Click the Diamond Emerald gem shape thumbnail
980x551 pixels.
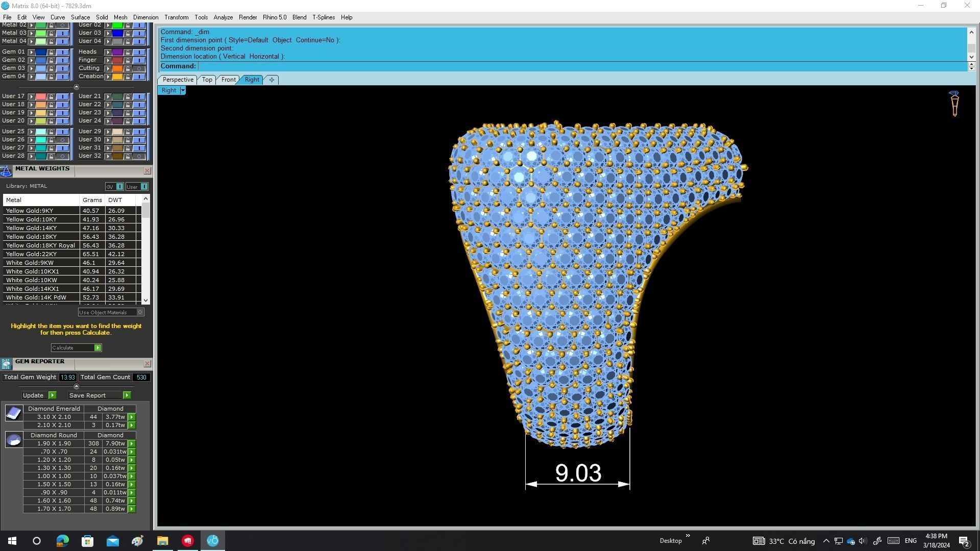tap(14, 413)
